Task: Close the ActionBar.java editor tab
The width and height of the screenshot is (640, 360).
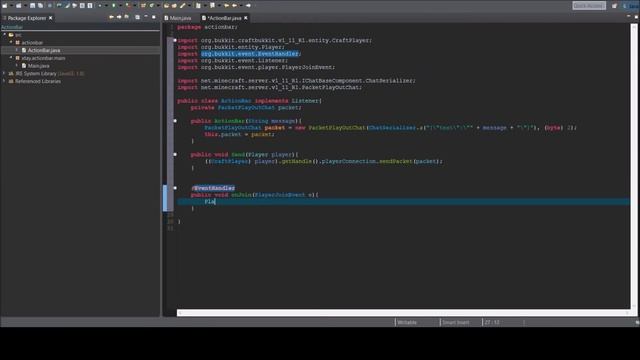Action: 246,18
